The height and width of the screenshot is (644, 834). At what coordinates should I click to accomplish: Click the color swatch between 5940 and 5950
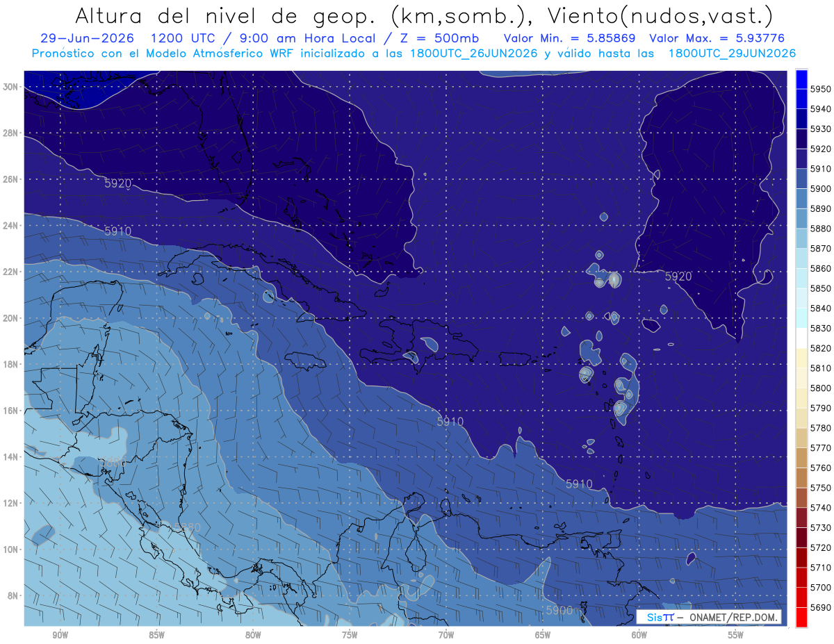801,99
